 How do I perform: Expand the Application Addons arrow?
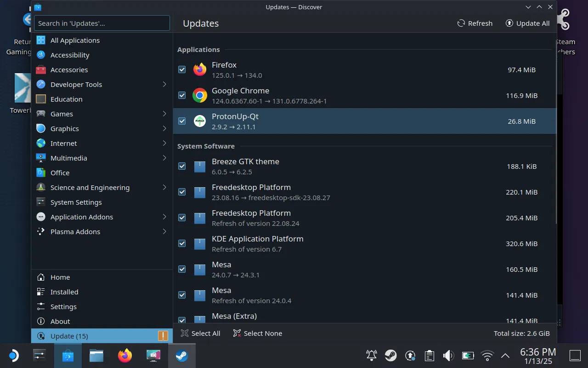pos(164,217)
